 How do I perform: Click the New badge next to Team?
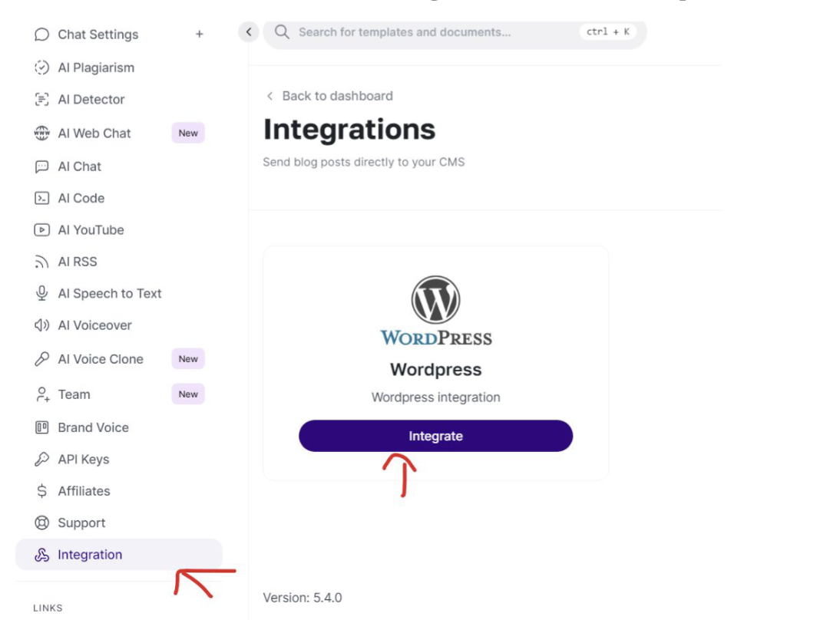188,394
